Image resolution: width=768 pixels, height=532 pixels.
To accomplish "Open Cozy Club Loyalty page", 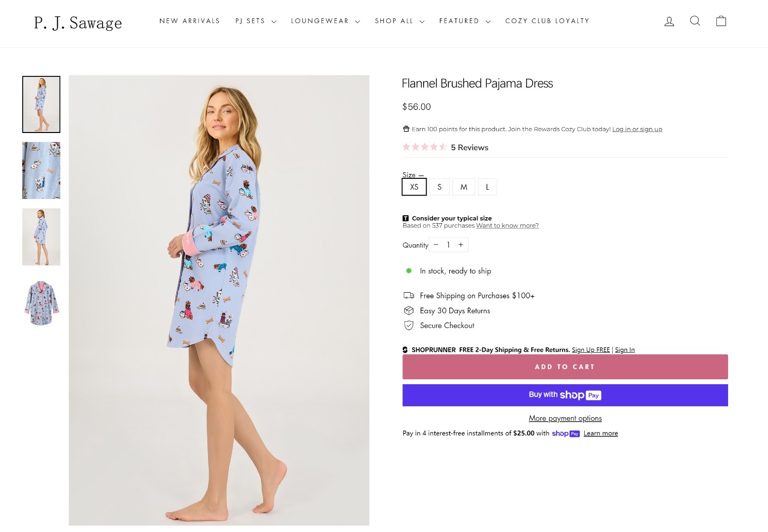I will [x=547, y=21].
